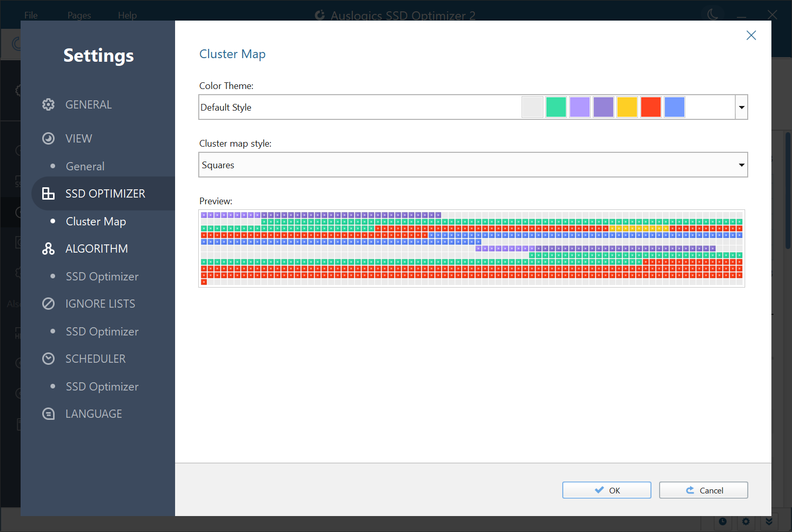Toggle the dark mode moon icon in title bar
The image size is (792, 532).
click(x=713, y=14)
